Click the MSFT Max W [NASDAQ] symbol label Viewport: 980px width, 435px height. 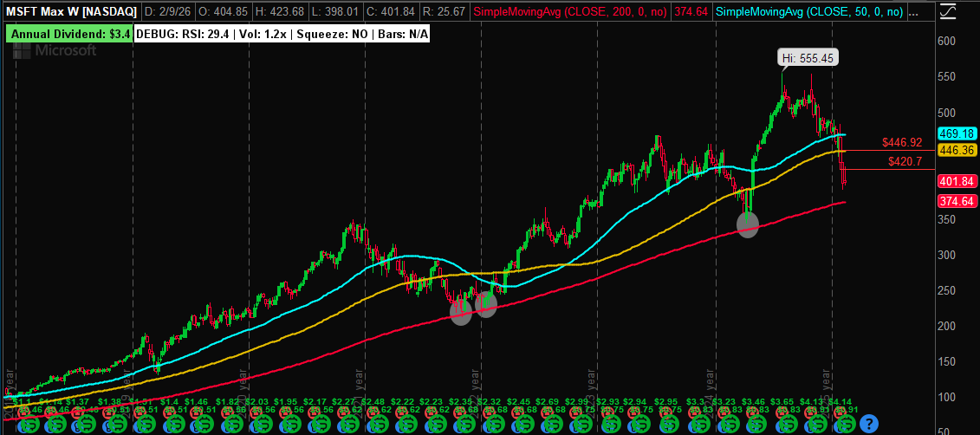[x=71, y=11]
